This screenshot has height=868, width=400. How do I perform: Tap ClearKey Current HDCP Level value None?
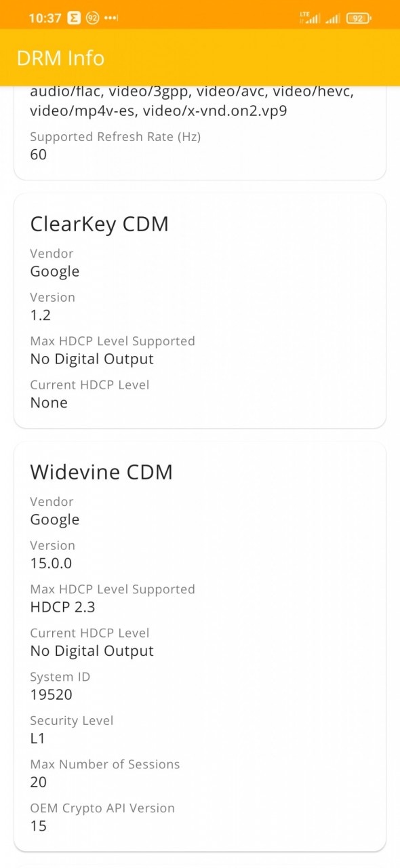49,403
